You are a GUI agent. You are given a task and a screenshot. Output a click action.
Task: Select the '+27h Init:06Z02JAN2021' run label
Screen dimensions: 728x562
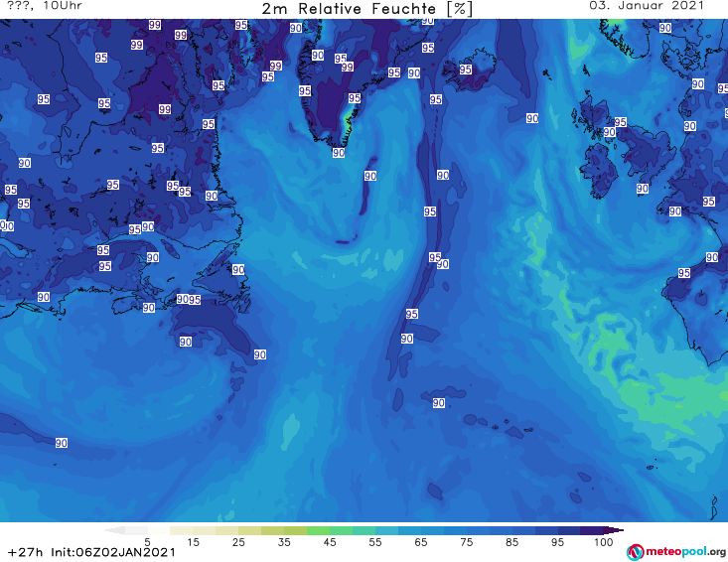coord(91,552)
